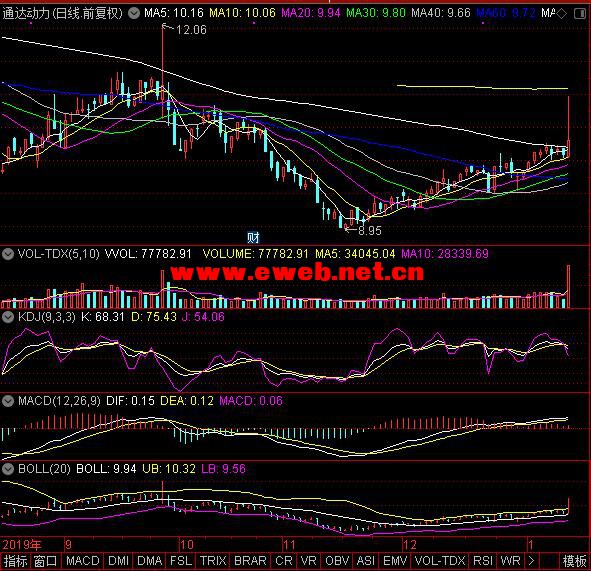Switch to the TRIX indicator tab
Image resolution: width=591 pixels, height=571 pixels.
[213, 561]
